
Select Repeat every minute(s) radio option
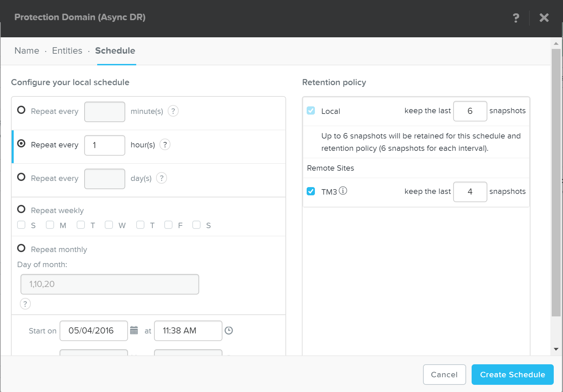(x=21, y=110)
